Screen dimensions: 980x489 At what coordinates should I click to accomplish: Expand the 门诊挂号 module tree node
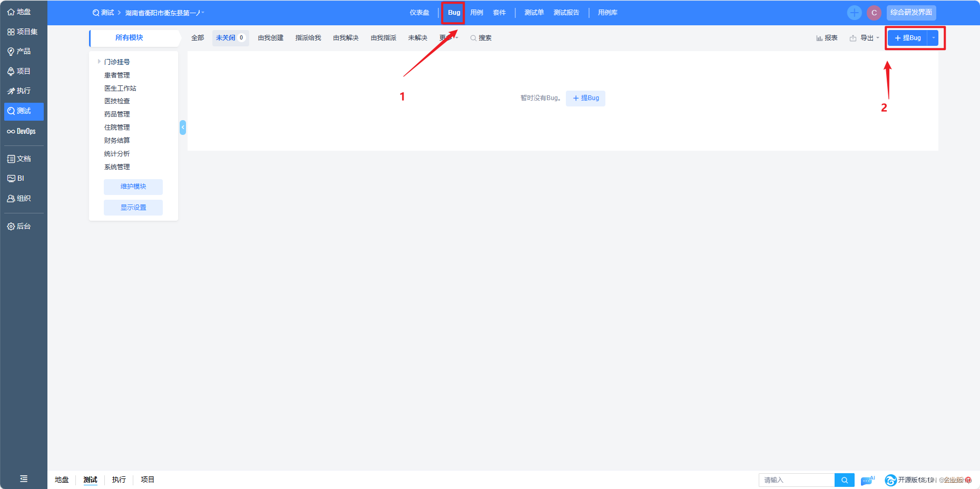(99, 62)
